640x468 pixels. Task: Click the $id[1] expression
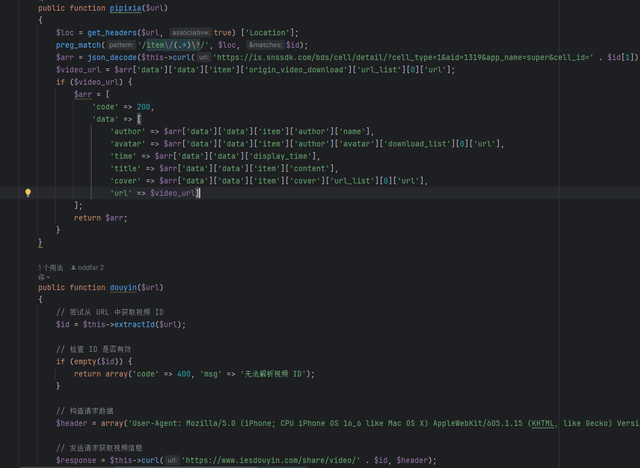click(x=621, y=58)
